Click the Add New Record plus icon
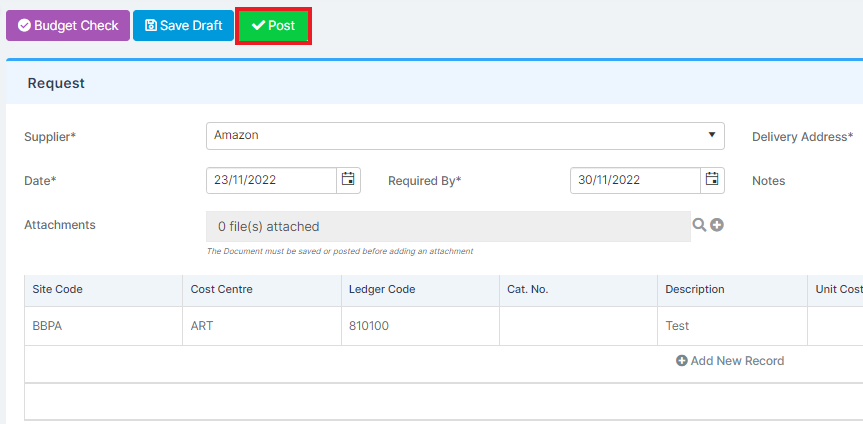The height and width of the screenshot is (424, 863). pos(681,361)
